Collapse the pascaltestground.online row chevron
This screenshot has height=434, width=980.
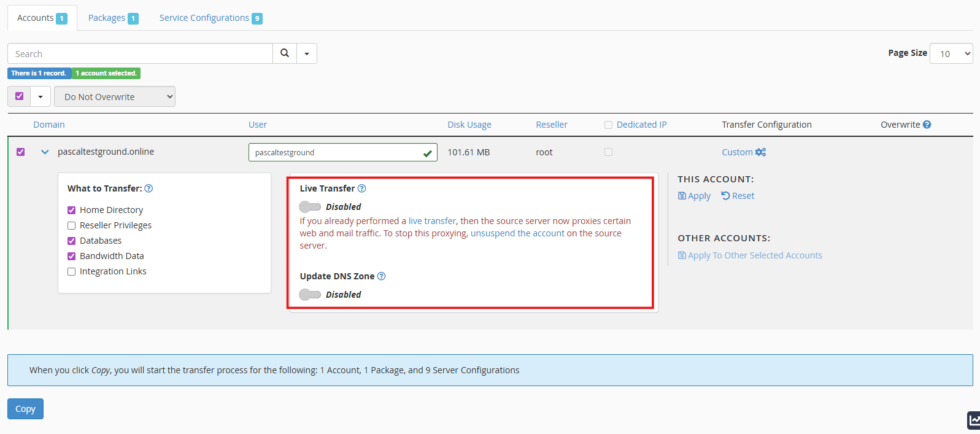click(x=45, y=152)
